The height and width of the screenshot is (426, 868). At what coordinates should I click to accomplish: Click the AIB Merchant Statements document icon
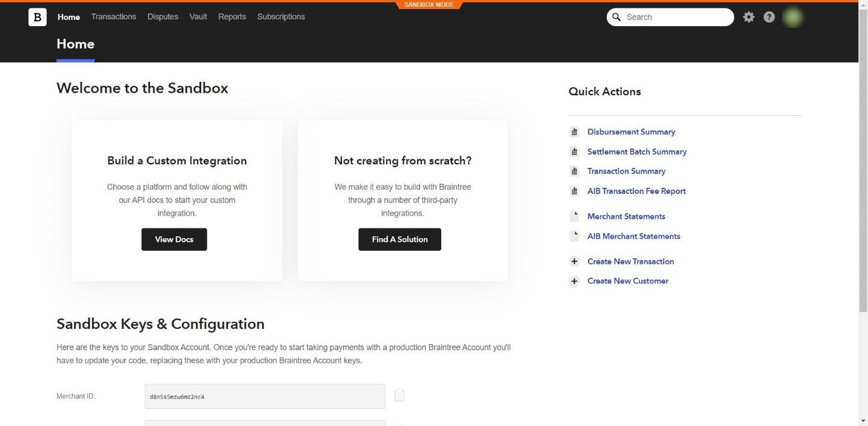coord(575,236)
